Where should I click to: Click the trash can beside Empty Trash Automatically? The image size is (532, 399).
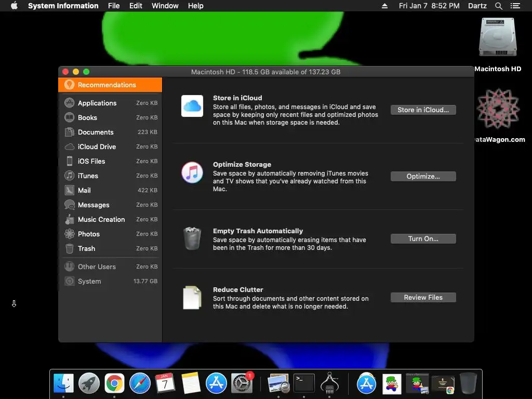192,238
